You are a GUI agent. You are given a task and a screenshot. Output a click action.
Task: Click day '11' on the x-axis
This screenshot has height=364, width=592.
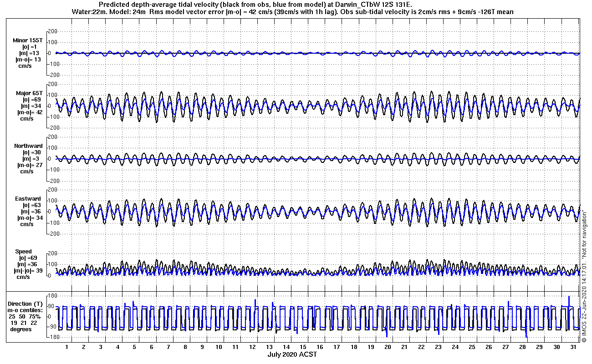click(x=236, y=347)
